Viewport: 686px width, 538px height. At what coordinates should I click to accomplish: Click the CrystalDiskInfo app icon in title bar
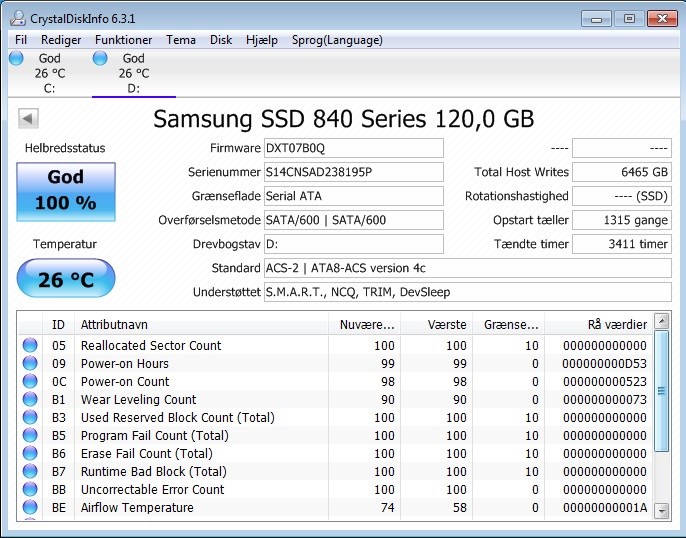(18, 18)
